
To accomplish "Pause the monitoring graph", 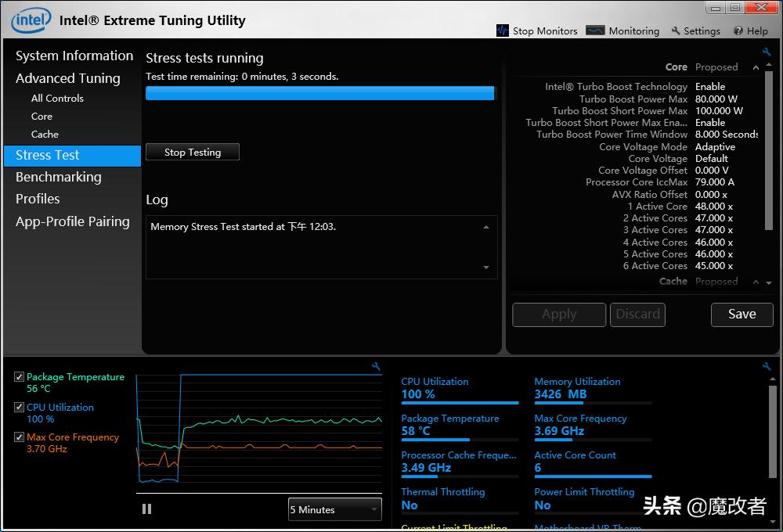I will click(146, 509).
